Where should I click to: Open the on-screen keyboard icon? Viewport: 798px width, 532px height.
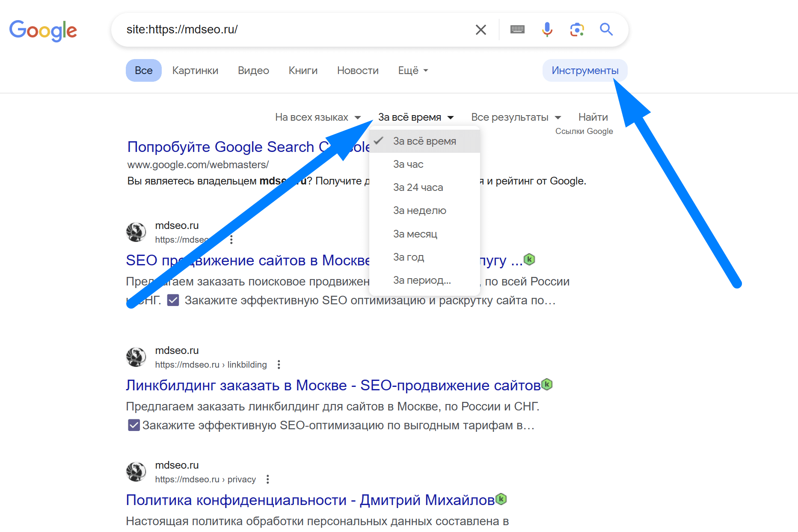517,30
